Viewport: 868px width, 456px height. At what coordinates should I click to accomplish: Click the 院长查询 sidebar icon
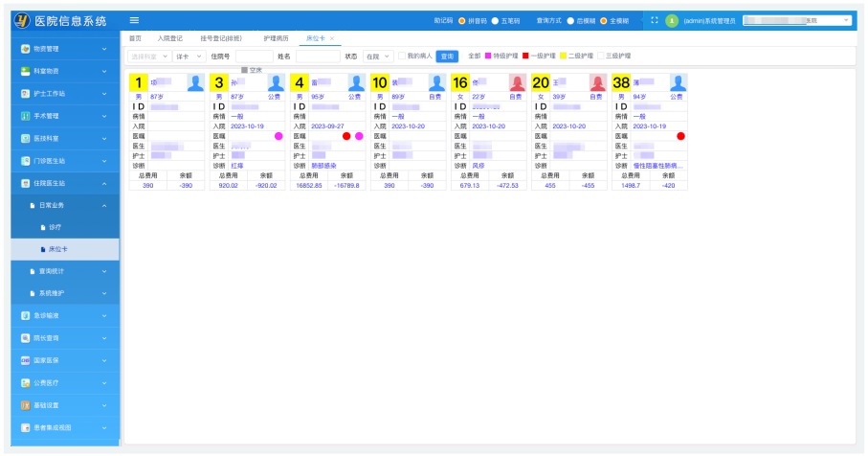pos(26,338)
